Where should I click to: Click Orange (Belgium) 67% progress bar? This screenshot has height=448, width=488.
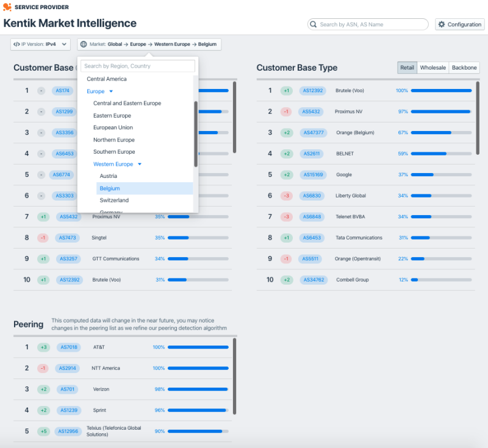click(441, 132)
